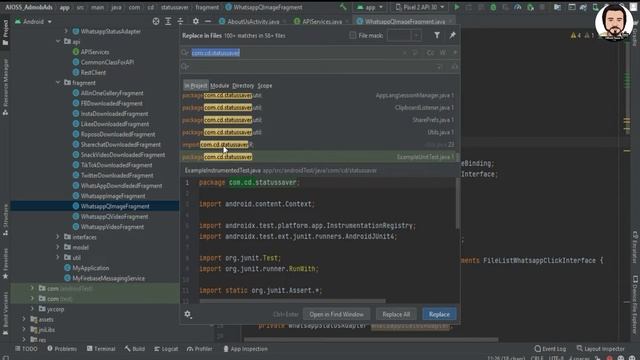The height and width of the screenshot is (360, 640).
Task: Click the Run app play icon
Action: (457, 7)
